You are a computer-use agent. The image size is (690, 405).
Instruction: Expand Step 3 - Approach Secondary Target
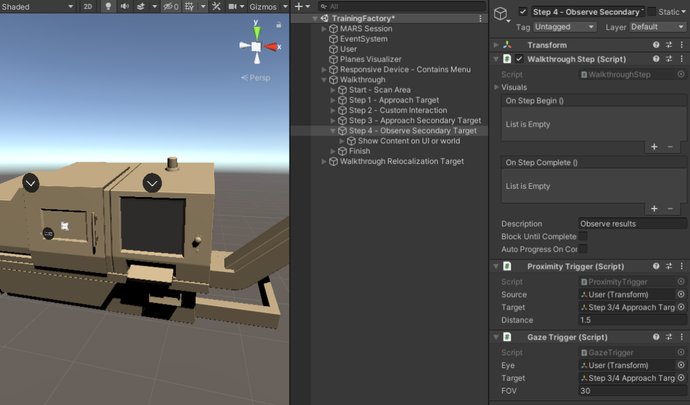click(333, 121)
